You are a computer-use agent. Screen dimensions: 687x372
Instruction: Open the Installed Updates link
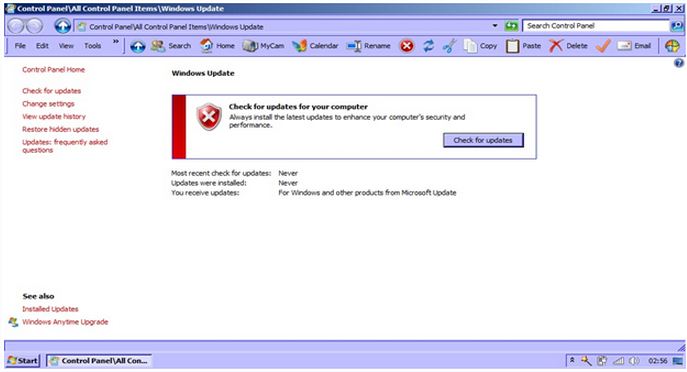(50, 309)
